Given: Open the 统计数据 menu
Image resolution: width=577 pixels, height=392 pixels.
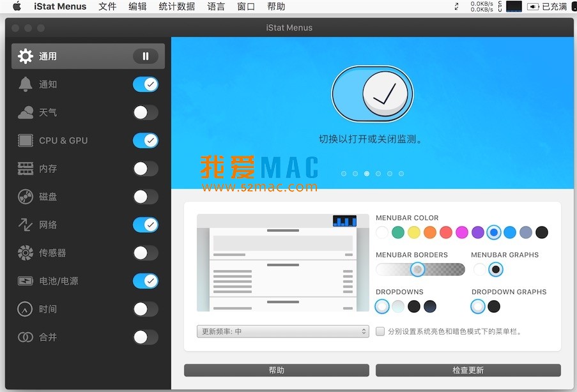Looking at the screenshot, I should coord(177,6).
